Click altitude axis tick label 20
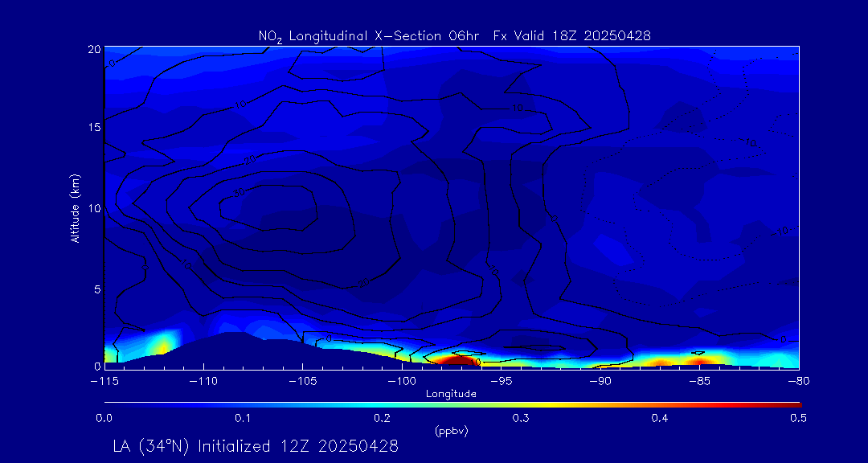 pos(93,49)
